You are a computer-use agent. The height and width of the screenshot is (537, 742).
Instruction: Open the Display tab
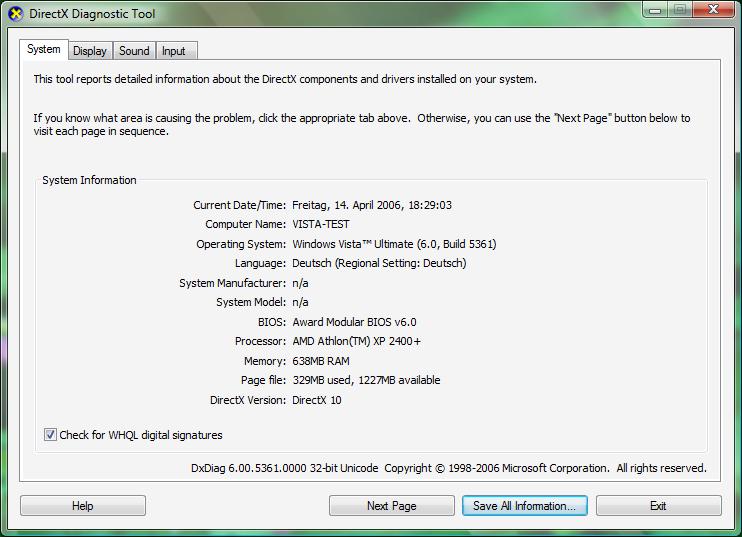tap(90, 51)
